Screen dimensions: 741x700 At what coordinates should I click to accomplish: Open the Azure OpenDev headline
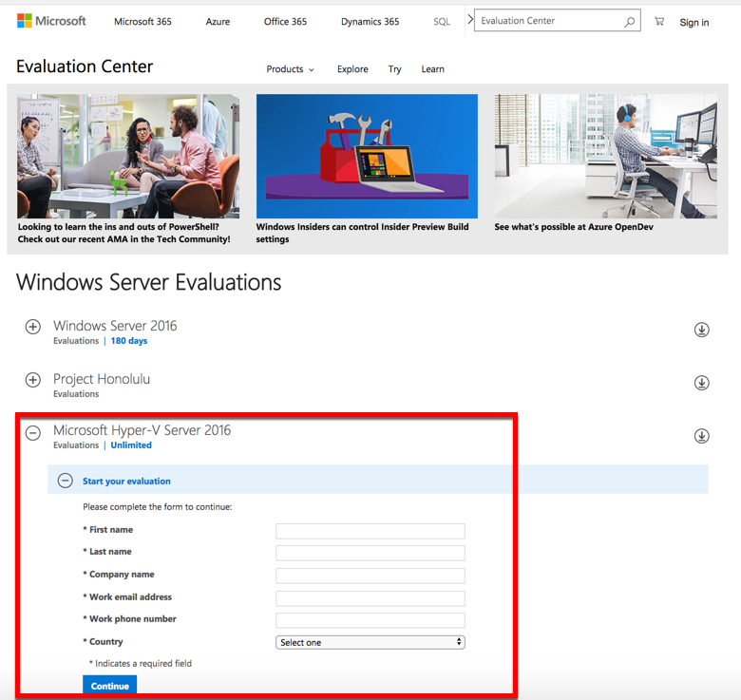574,227
